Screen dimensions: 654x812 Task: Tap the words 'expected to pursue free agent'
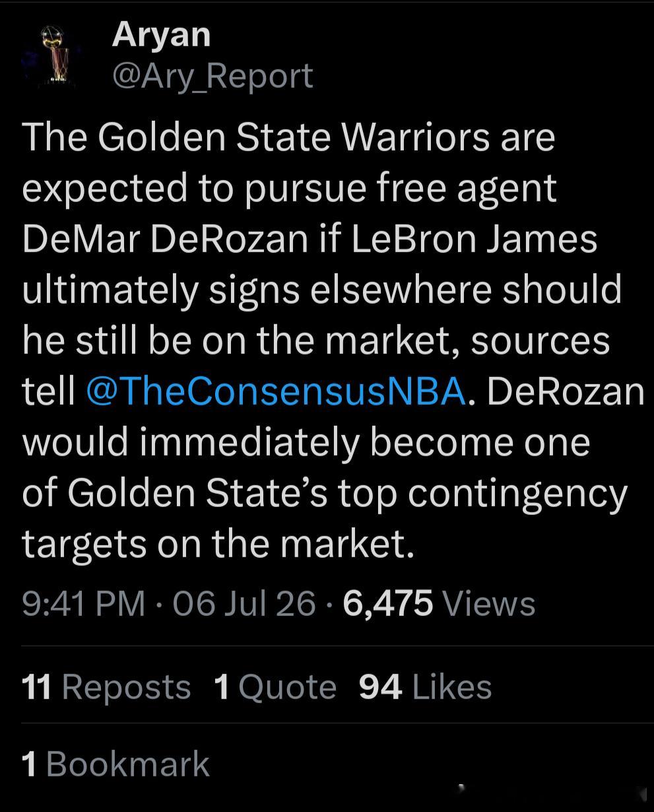(290, 188)
